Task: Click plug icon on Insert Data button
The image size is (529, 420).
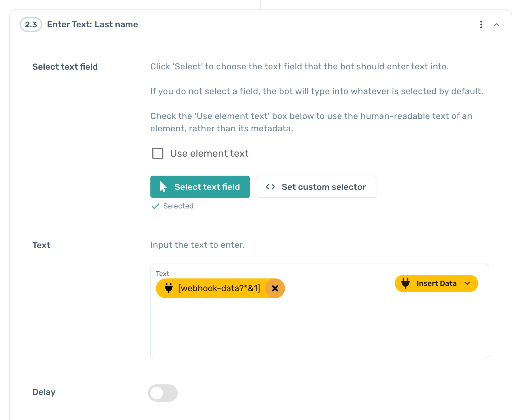Action: click(405, 283)
